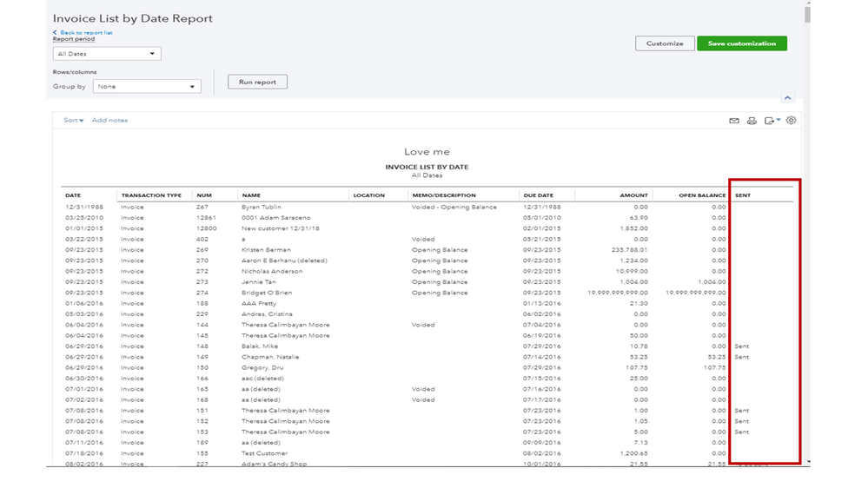
Task: Click the Add notes link
Action: pyautogui.click(x=109, y=120)
